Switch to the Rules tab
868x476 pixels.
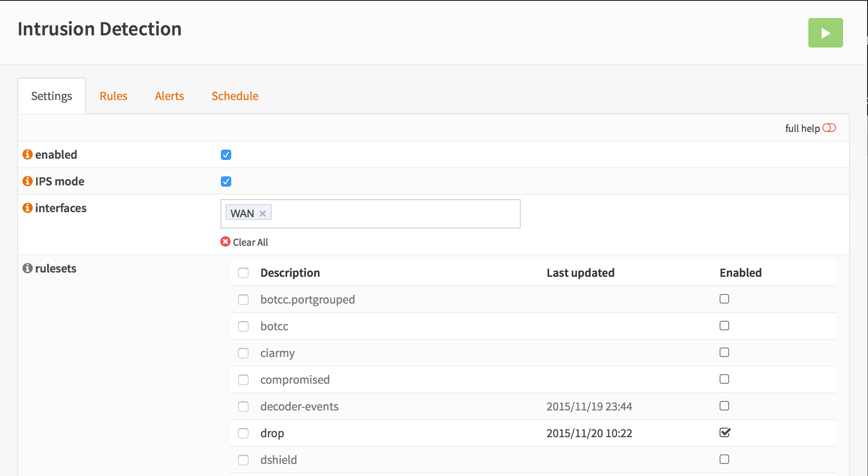tap(113, 96)
